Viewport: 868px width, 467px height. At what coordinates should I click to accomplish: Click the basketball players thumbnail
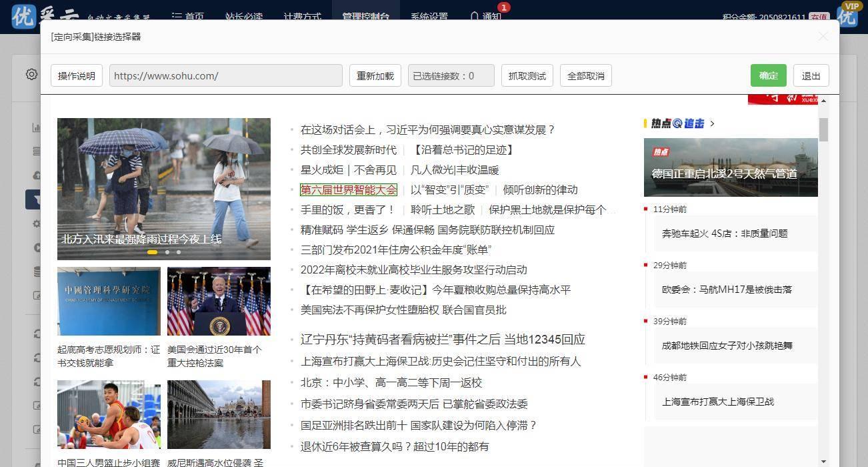(x=109, y=414)
